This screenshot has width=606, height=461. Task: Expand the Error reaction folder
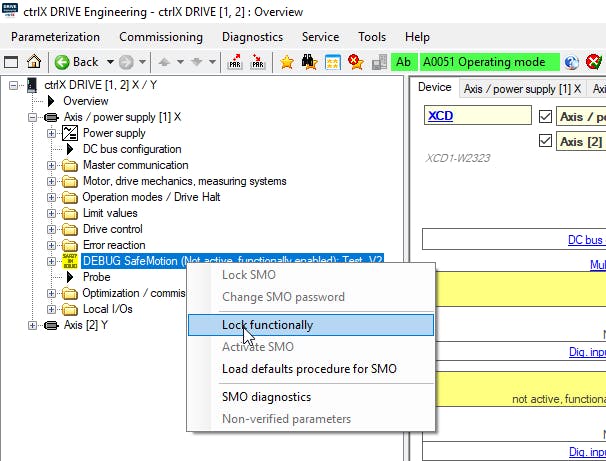(x=51, y=245)
